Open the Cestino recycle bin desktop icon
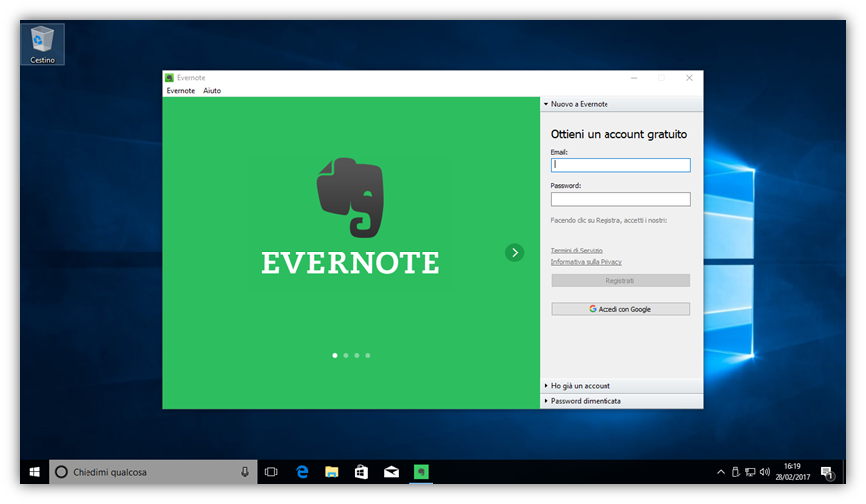The width and height of the screenshot is (866, 504). click(42, 44)
